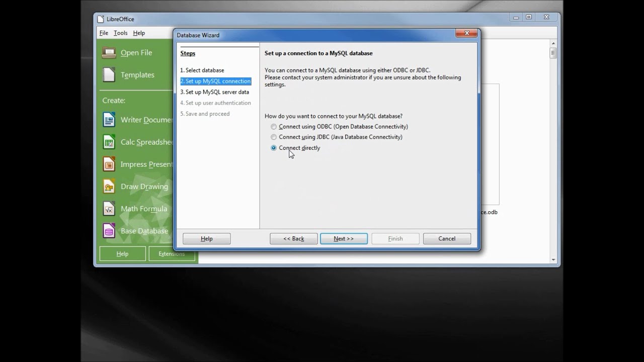Click the Next >> button
Viewport: 644px width, 362px height.
coord(344,239)
